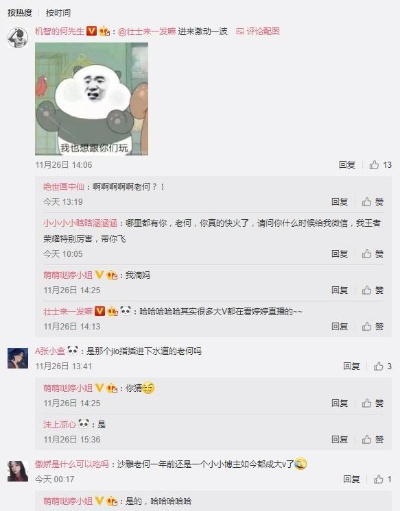Like the 00:17 comment with 1 like

click(378, 479)
